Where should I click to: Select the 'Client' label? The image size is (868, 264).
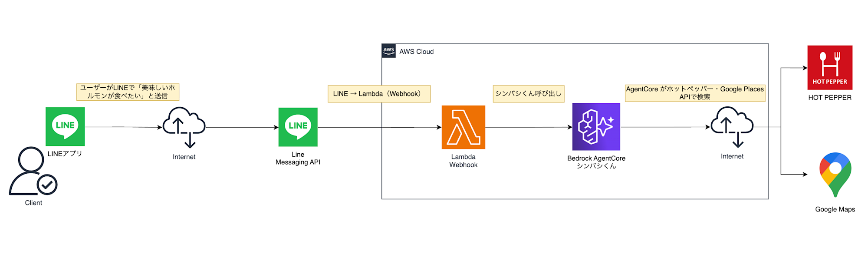[33, 203]
